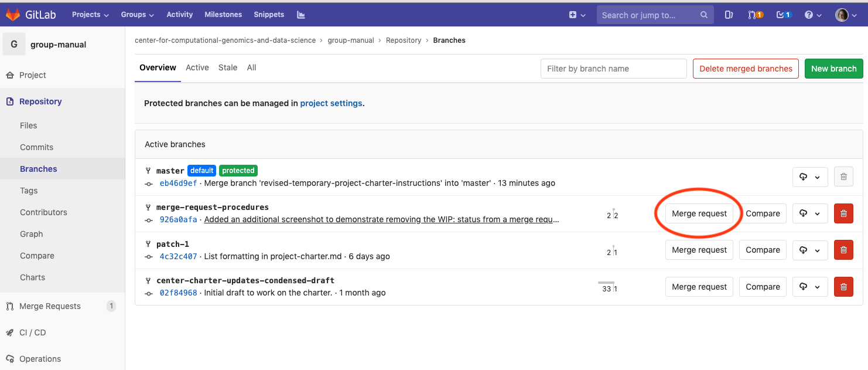868x370 pixels.
Task: Open the Projects dropdown menu
Action: (x=90, y=15)
